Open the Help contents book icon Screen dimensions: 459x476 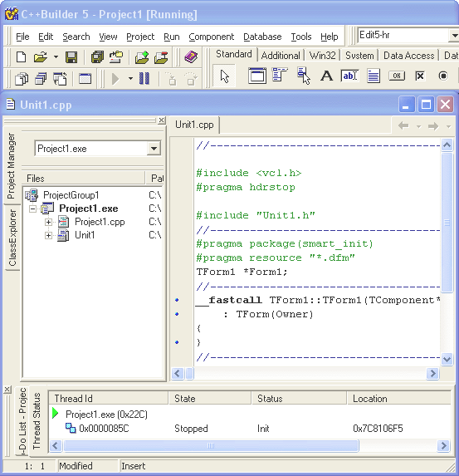191,57
